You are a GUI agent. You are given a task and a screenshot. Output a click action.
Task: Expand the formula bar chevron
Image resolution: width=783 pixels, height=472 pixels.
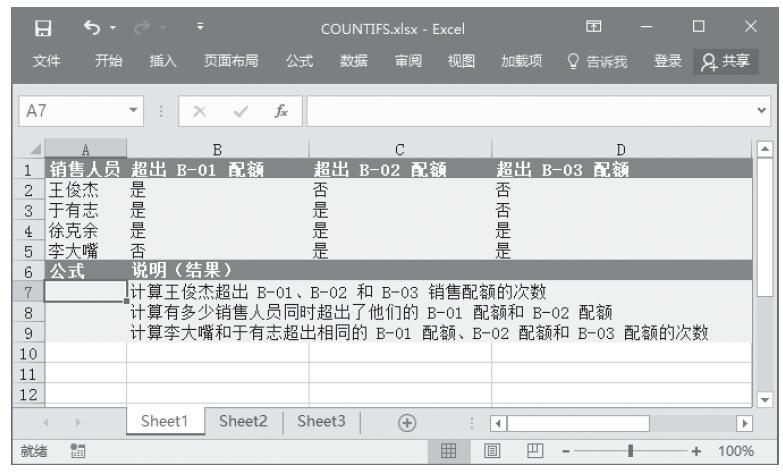click(x=769, y=103)
